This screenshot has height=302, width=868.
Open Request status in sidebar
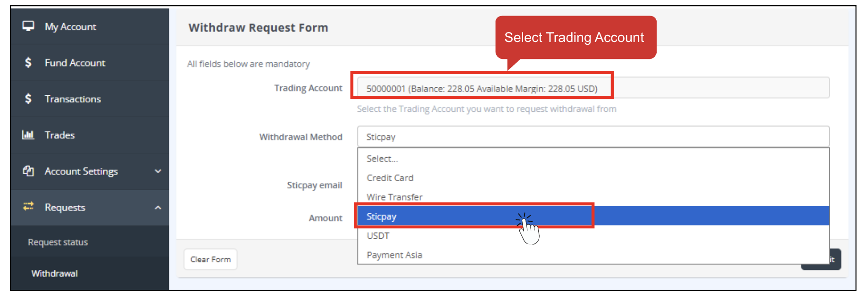point(58,242)
